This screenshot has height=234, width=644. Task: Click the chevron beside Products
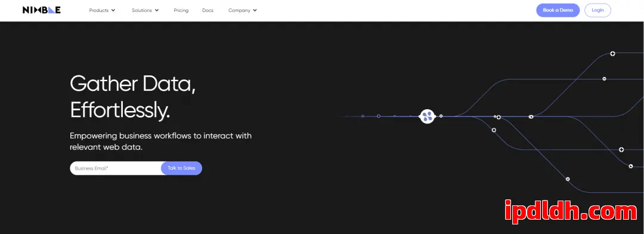pos(113,10)
